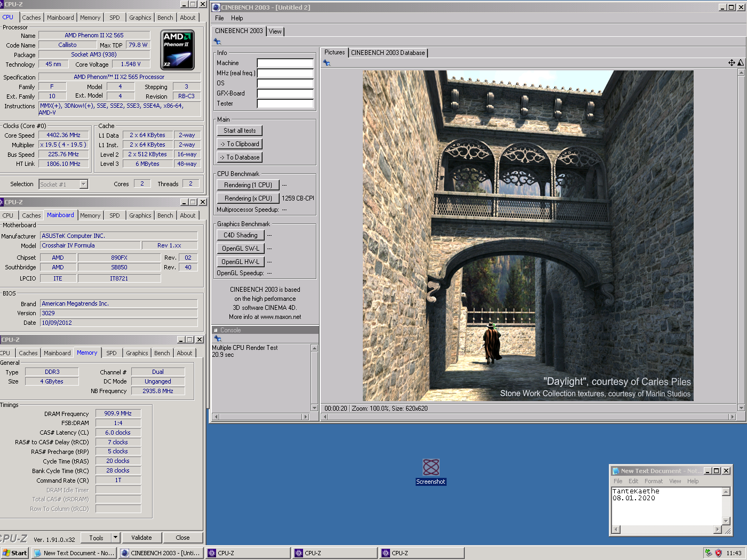Click the zoom triangle icon beside the pan tool
Screen dimensions: 747x560
click(740, 63)
